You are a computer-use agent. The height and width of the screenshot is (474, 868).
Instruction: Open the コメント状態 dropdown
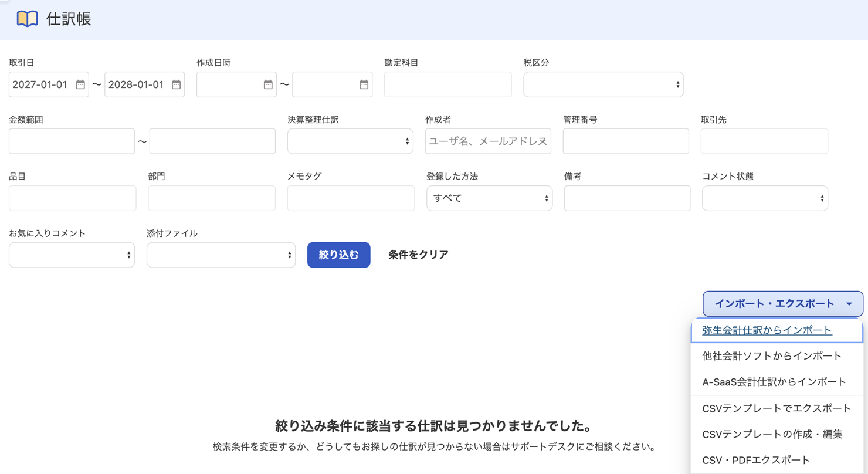pyautogui.click(x=765, y=198)
